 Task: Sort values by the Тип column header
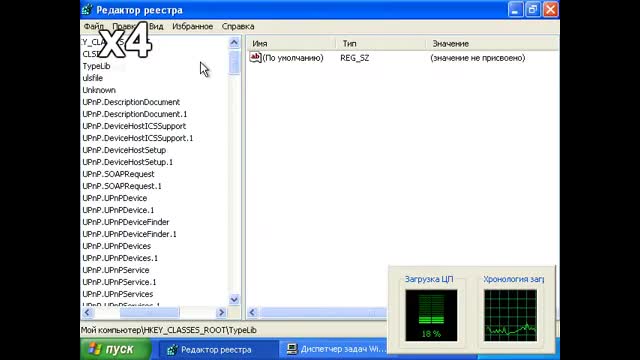[x=381, y=44]
